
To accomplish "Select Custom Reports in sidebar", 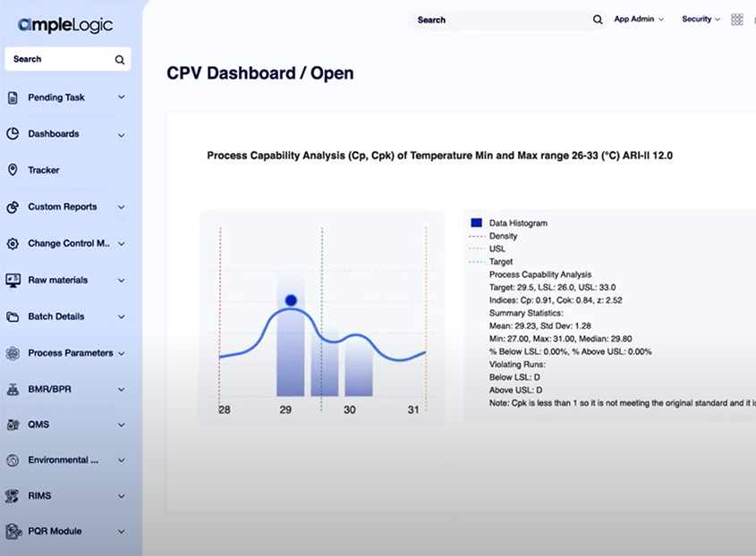I will pos(62,206).
